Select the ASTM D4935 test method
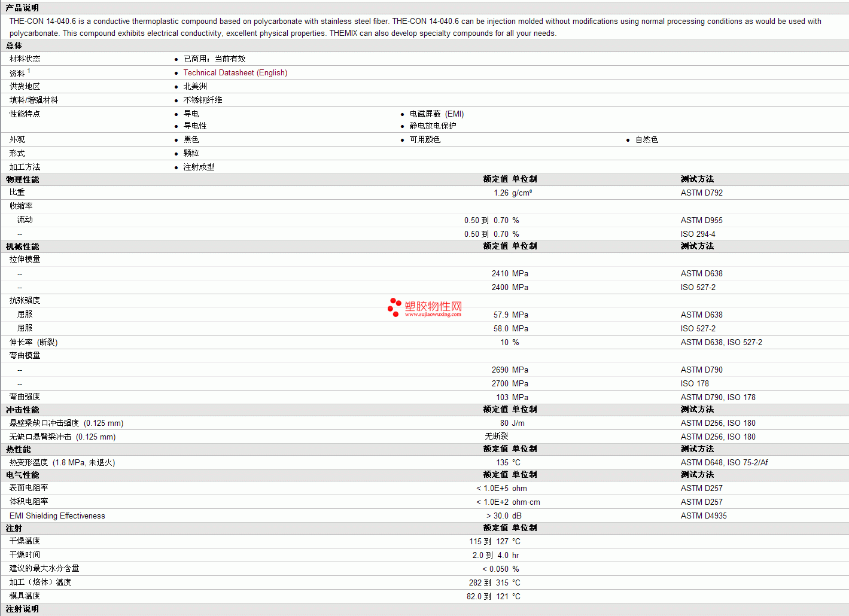This screenshot has height=616, width=849. (x=704, y=516)
